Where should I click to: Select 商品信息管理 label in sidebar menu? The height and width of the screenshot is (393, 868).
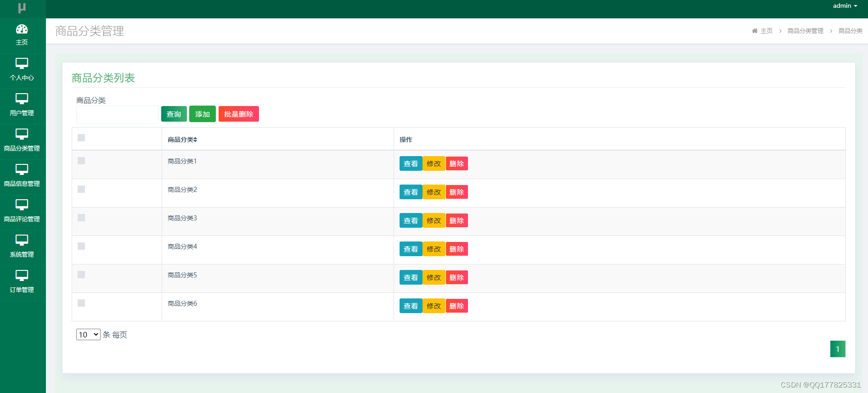(22, 184)
